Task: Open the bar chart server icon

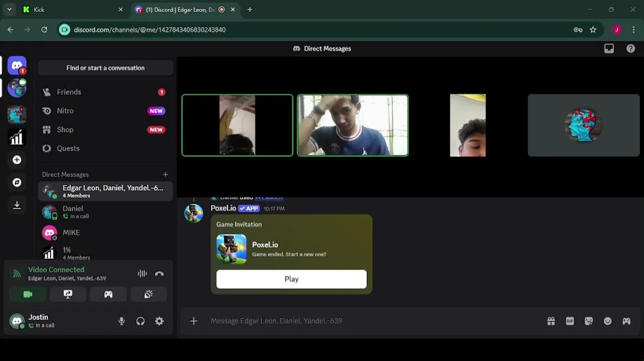Action: [17, 137]
